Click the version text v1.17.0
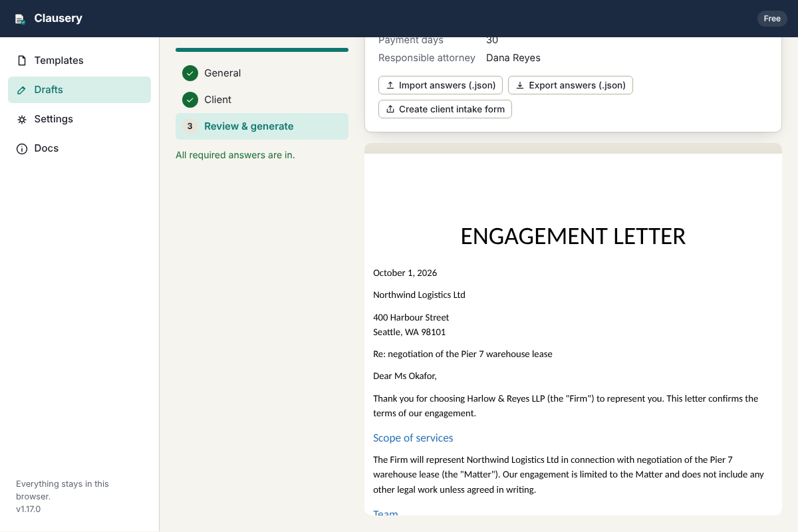Image resolution: width=798 pixels, height=532 pixels. [28, 509]
